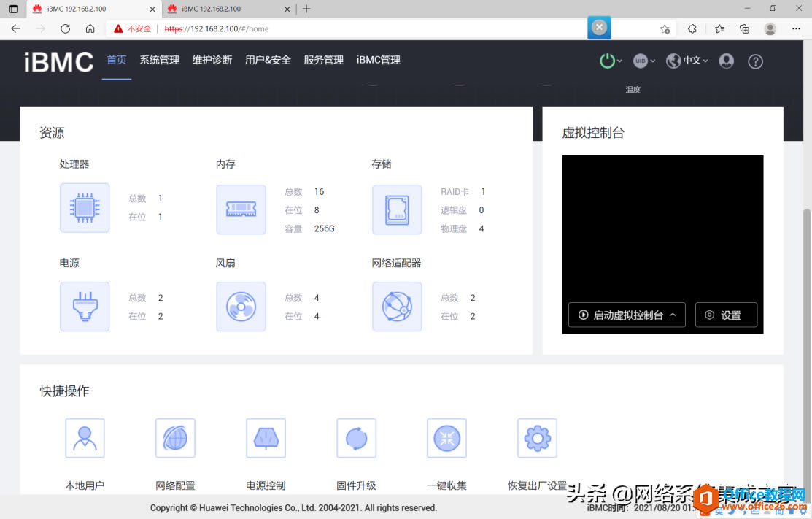
Task: Open the fan resource icon
Action: (241, 306)
